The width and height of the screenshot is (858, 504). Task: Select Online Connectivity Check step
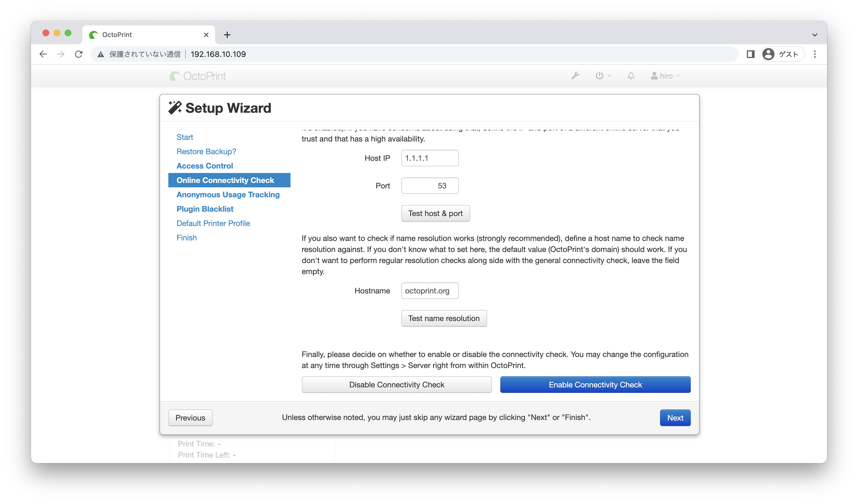click(229, 180)
